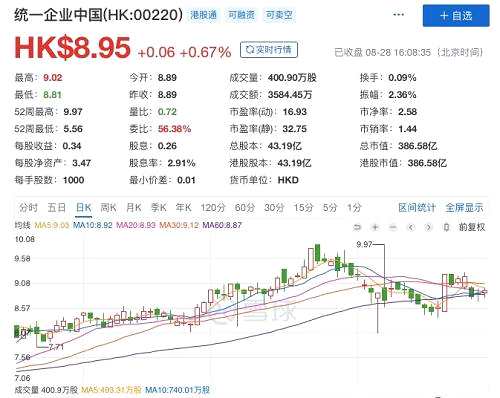Image resolution: width=500 pixels, height=398 pixels.
Task: Click the 实时行情 real-time quote button
Action: pyautogui.click(x=269, y=50)
